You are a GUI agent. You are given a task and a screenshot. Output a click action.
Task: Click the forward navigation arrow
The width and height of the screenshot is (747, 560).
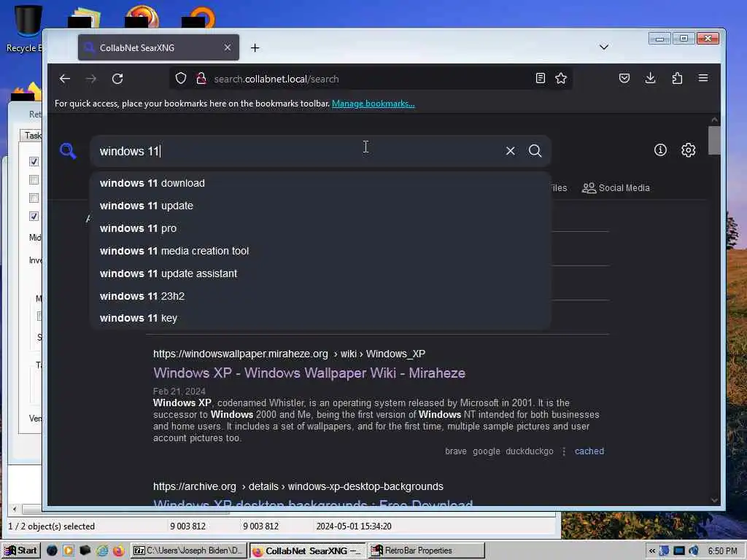pos(91,79)
